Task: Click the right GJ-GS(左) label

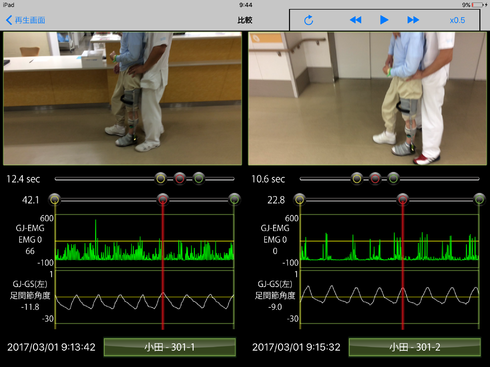Action: click(x=275, y=284)
